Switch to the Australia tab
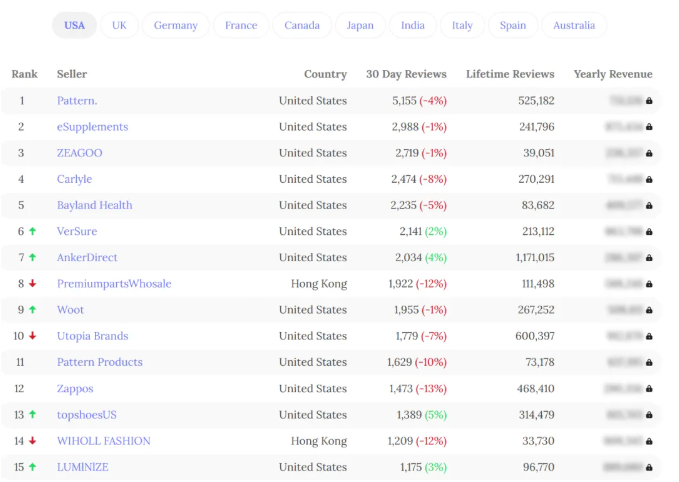Image resolution: width=679 pixels, height=482 pixels. point(574,25)
